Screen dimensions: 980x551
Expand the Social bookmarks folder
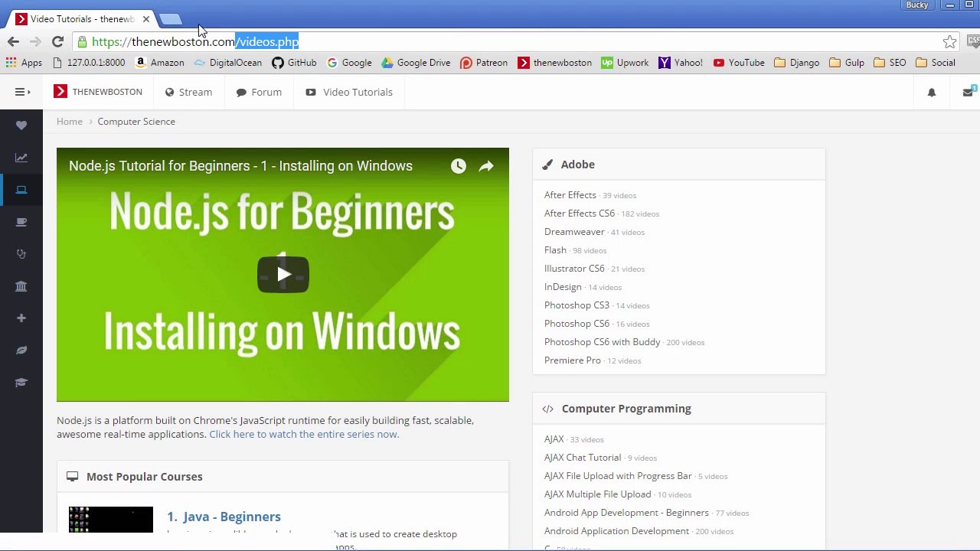pos(936,63)
